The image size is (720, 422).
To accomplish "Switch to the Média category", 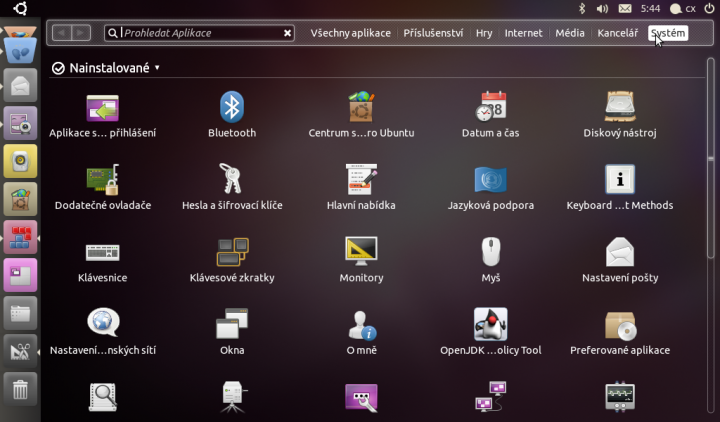I will pos(570,33).
